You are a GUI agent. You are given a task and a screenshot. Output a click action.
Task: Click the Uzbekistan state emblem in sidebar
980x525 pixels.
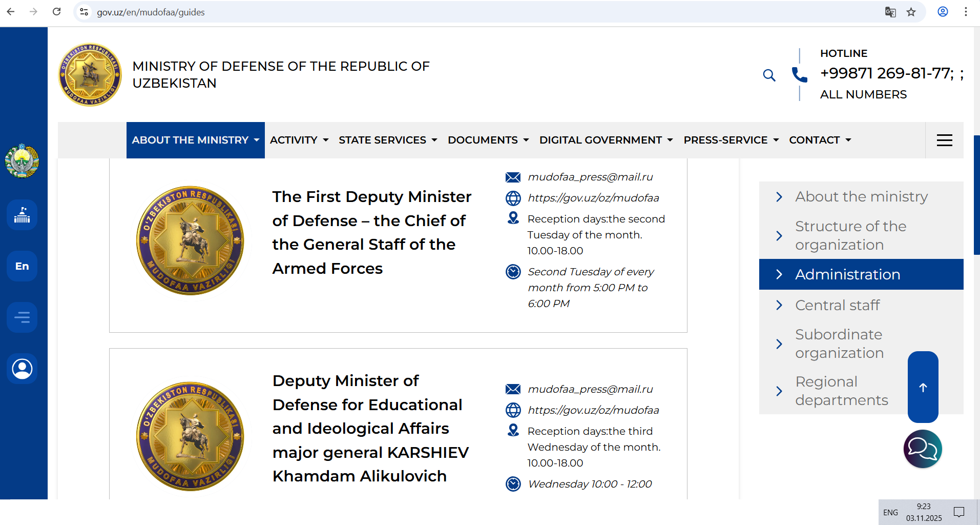tap(22, 161)
